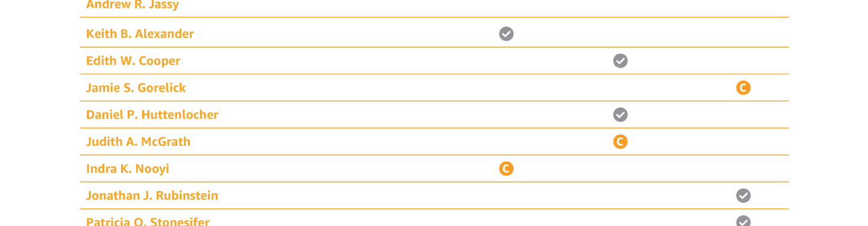Click the Jamie S. Gorelick name
868x226 pixels.
(136, 88)
